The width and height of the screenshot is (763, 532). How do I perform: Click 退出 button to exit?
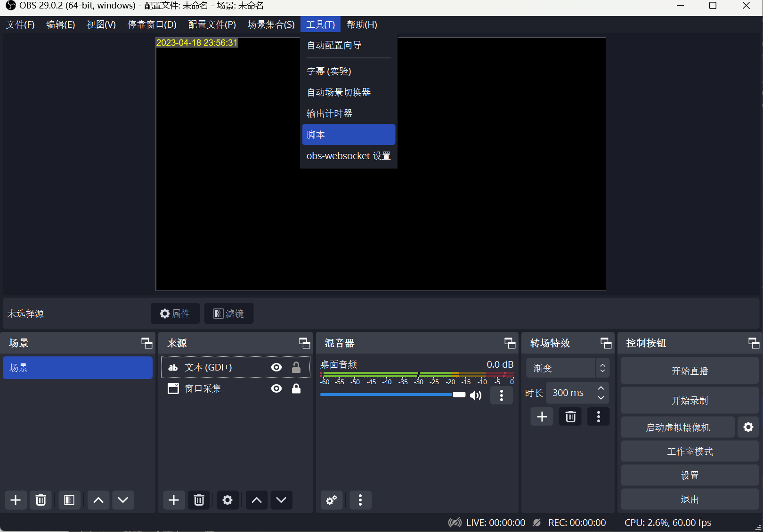click(x=690, y=500)
